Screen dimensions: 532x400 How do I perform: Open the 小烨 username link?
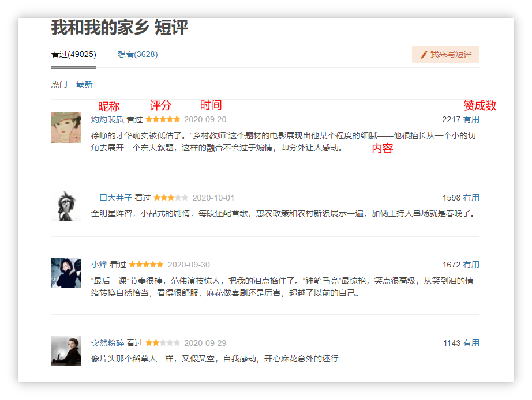[99, 265]
